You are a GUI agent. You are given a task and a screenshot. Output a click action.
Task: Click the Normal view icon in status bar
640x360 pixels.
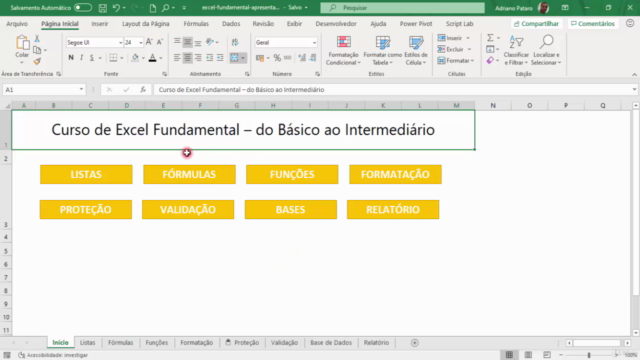[x=509, y=355]
